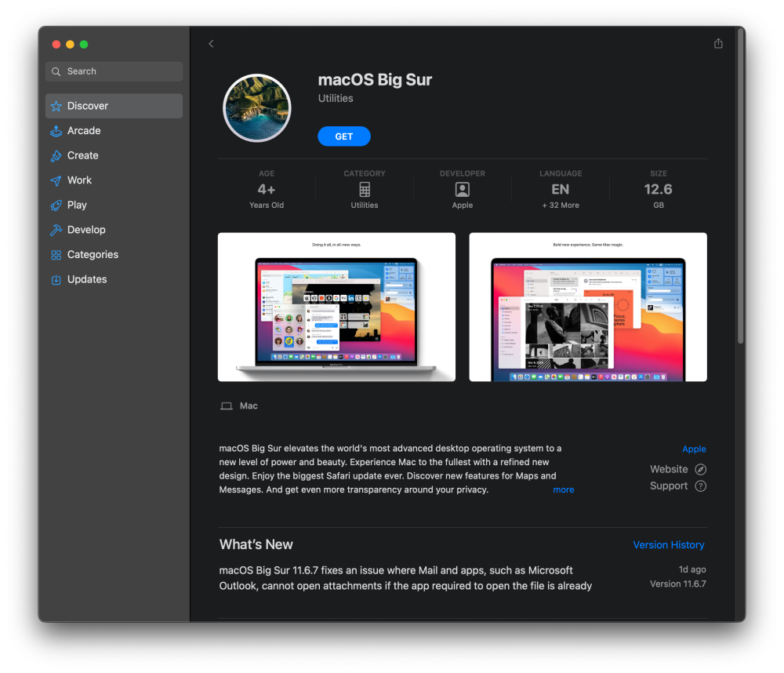Click the search magnifier icon
Viewport: 784px width, 673px height.
pos(56,71)
